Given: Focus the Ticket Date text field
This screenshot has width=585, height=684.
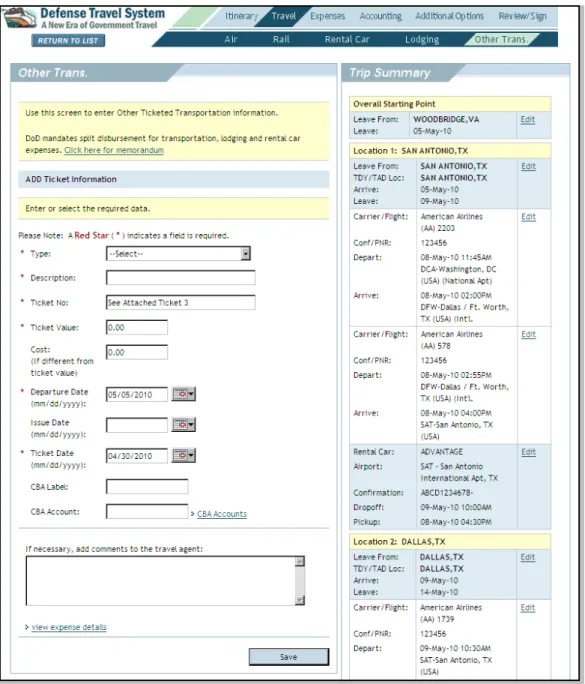Looking at the screenshot, I should click(137, 456).
